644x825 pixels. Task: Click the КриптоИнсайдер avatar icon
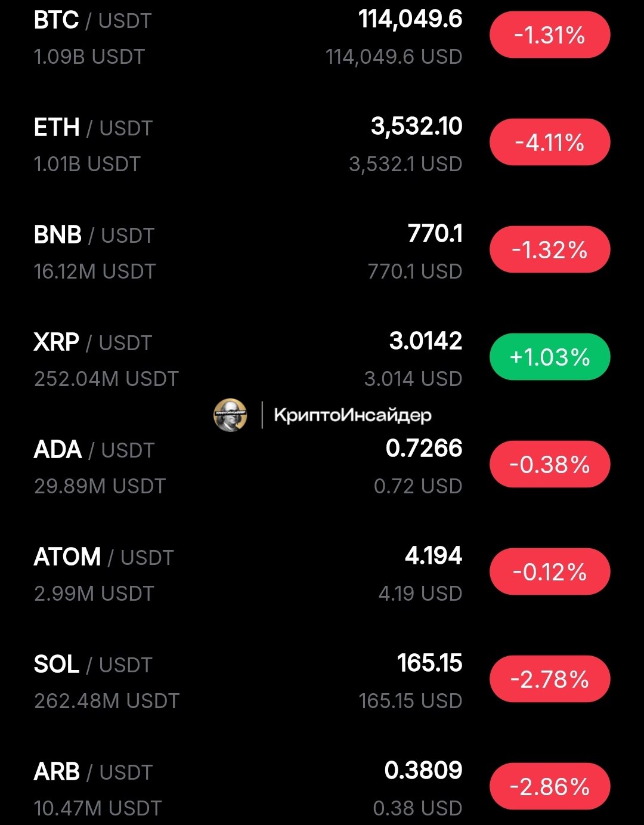230,415
